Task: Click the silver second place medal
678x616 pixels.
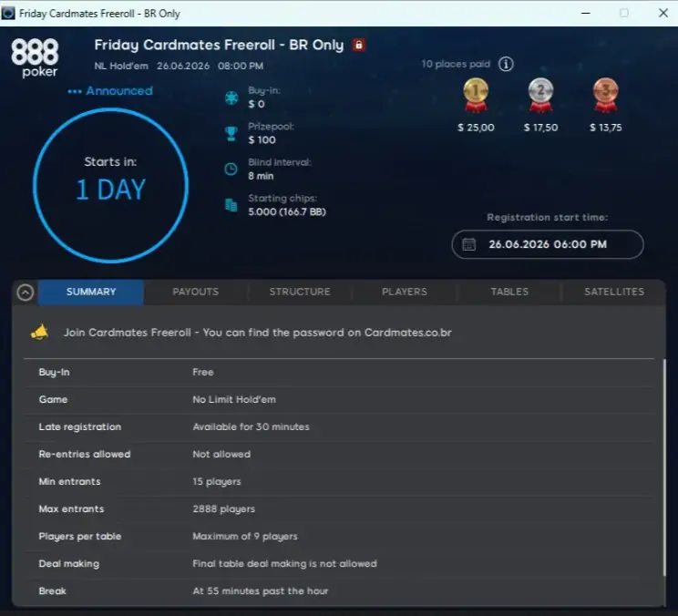Action: click(x=540, y=95)
